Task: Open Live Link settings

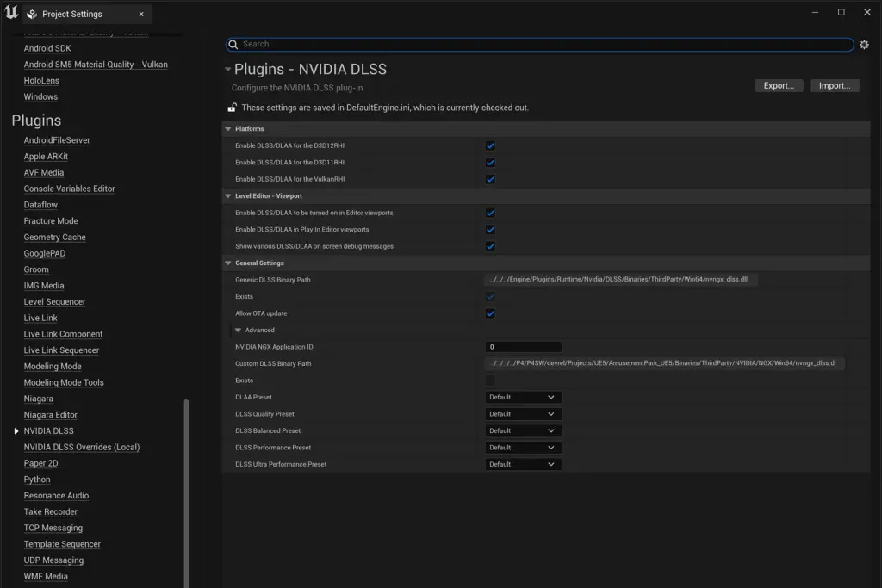Action: click(40, 319)
